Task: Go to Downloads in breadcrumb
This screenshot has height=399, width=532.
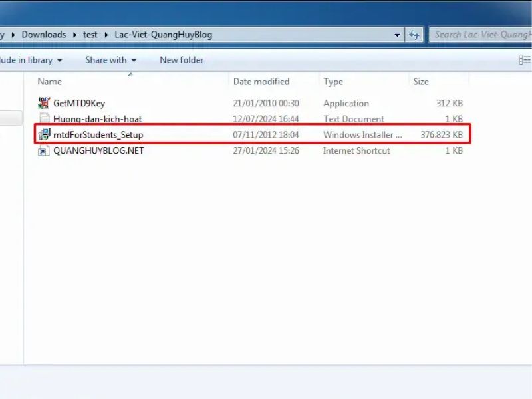Action: click(44, 35)
